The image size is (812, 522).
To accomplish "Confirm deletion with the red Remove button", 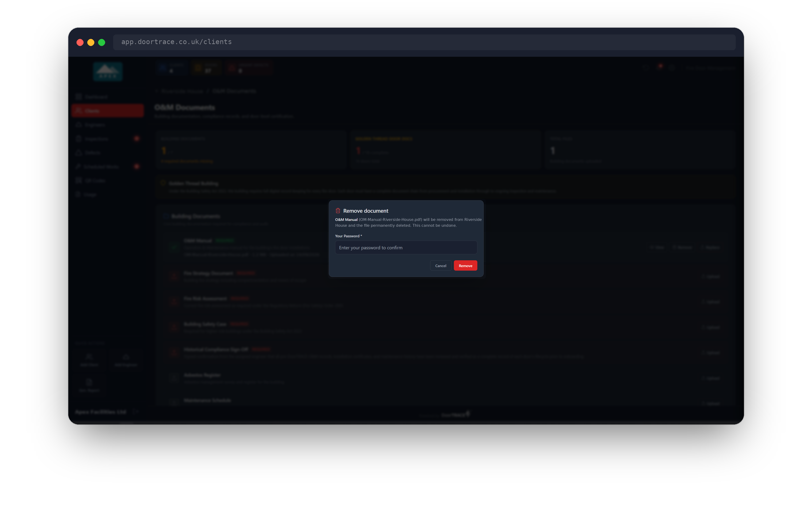I will coord(465,266).
